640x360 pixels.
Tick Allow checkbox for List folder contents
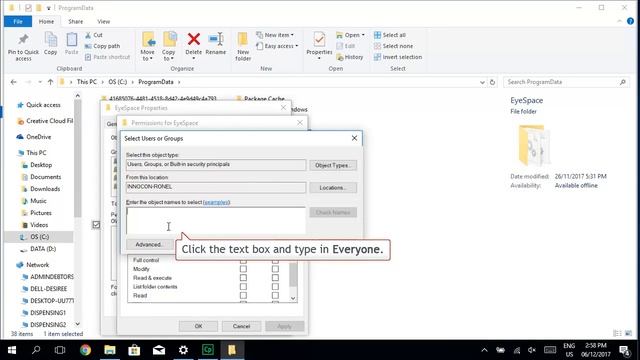coord(243,287)
